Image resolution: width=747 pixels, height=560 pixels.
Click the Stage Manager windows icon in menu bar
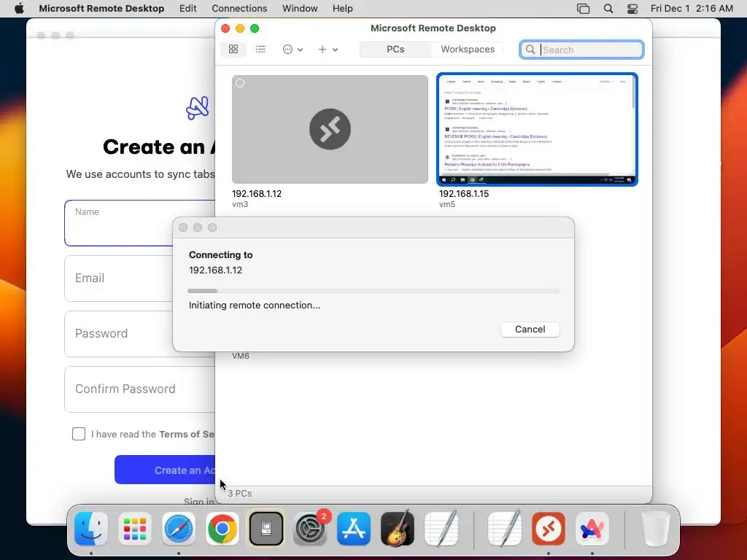click(583, 9)
